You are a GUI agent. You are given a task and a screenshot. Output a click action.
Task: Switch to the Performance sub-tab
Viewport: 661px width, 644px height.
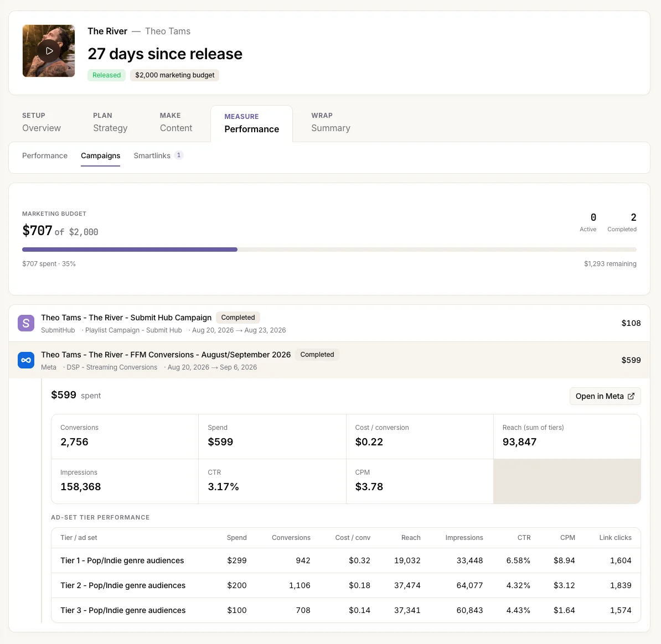(x=45, y=155)
